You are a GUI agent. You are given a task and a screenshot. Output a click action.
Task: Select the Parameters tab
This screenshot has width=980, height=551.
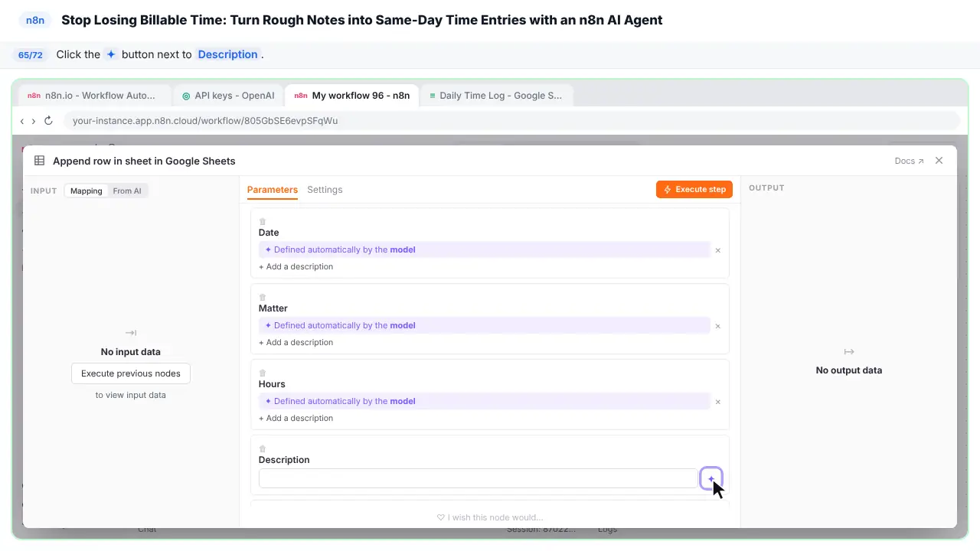click(273, 190)
